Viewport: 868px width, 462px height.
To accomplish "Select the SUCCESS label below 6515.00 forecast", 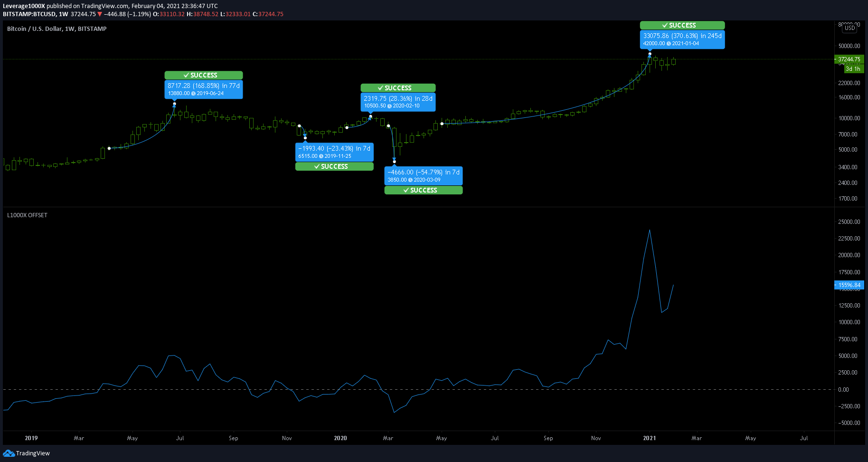I will pos(334,166).
